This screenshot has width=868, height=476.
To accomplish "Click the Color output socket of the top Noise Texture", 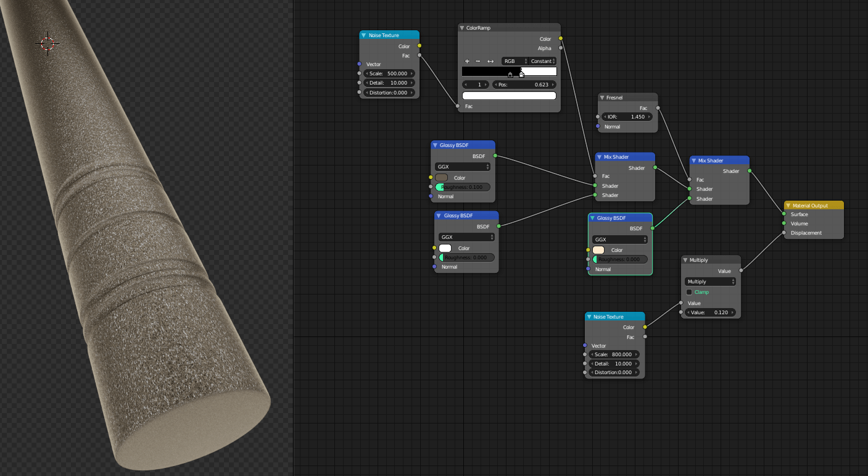I will (419, 46).
